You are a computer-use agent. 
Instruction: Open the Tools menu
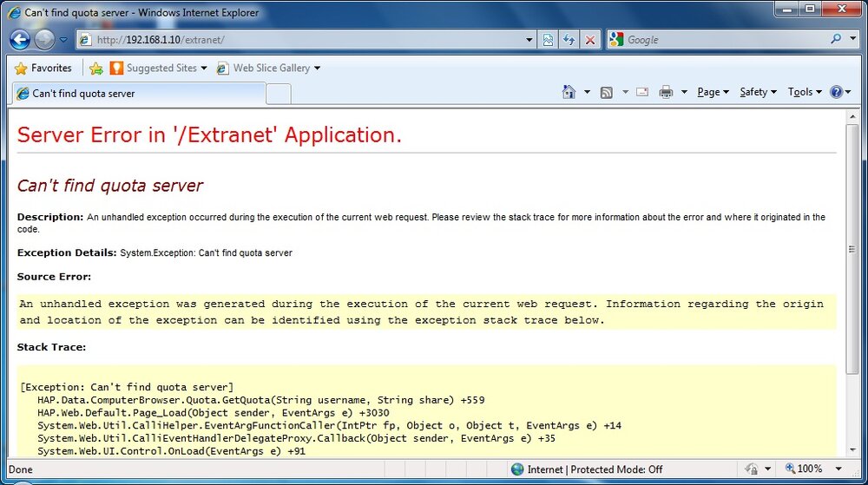point(805,92)
